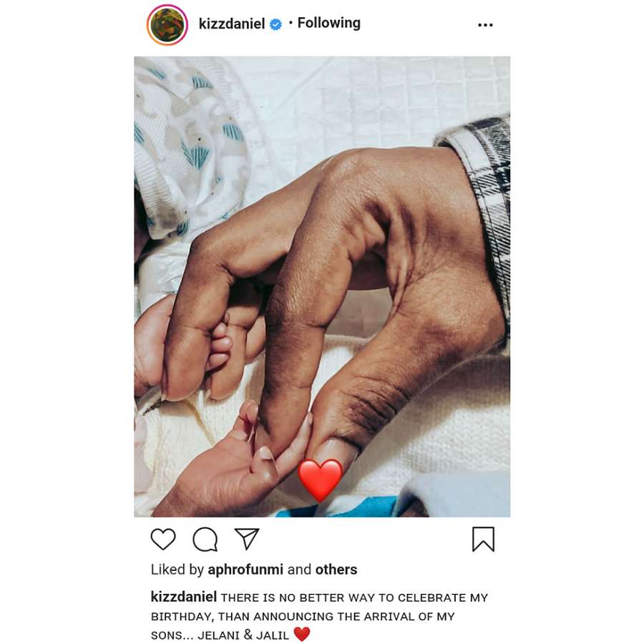Open comments using the speech bubble icon
The image size is (644, 644).
click(x=205, y=540)
